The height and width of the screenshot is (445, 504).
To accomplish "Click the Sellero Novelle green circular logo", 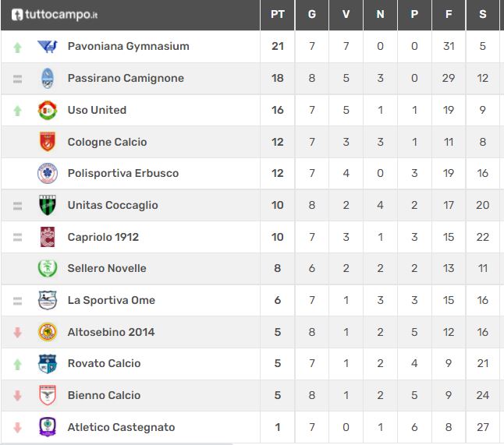I will click(x=48, y=268).
